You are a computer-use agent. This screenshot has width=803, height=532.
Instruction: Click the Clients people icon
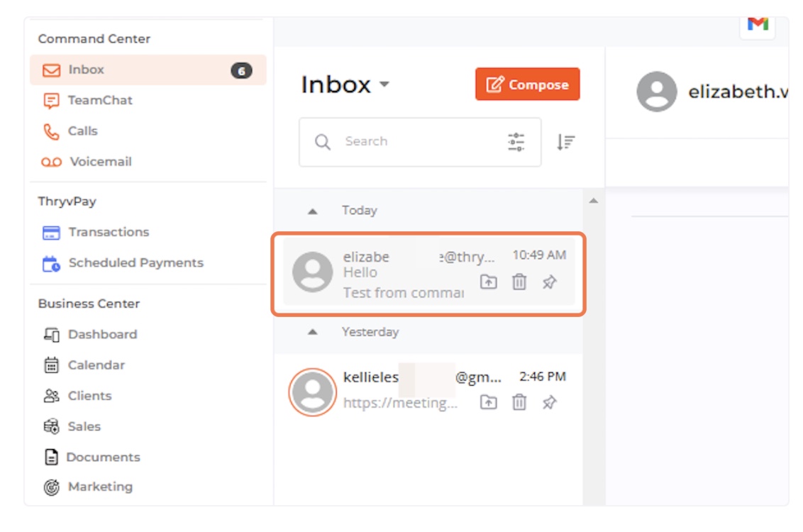51,396
